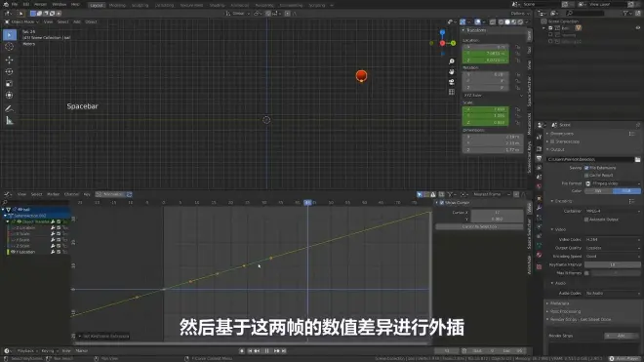The height and width of the screenshot is (362, 644).
Task: Open the Edit menu
Action: pyautogui.click(x=26, y=5)
